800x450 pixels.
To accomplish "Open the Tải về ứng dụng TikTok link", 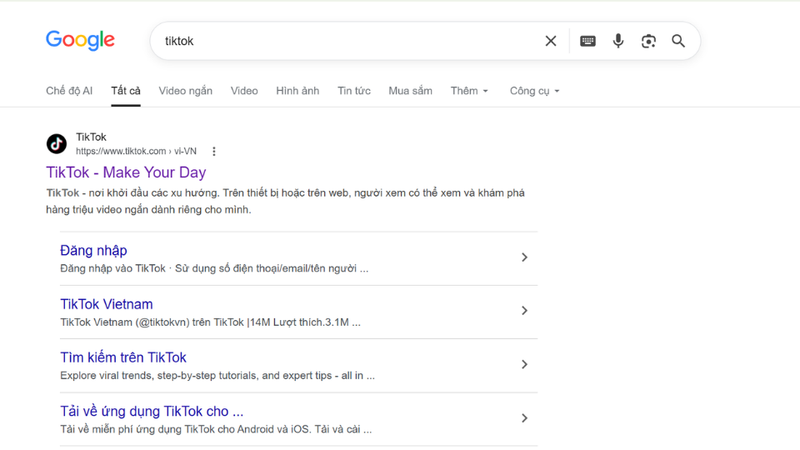I will coord(152,411).
